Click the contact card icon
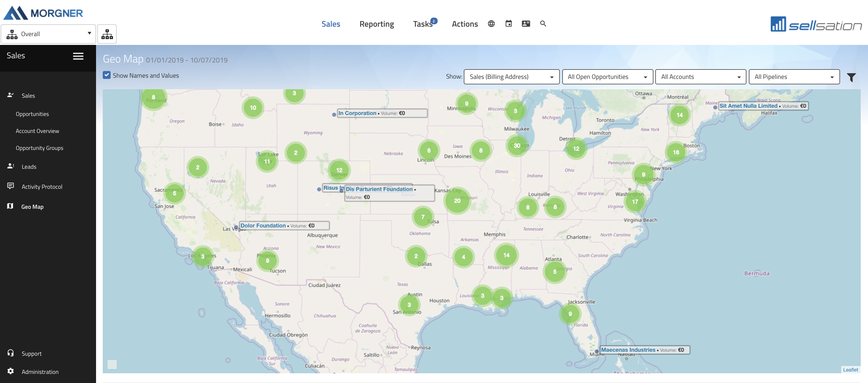868x383 pixels. [526, 24]
